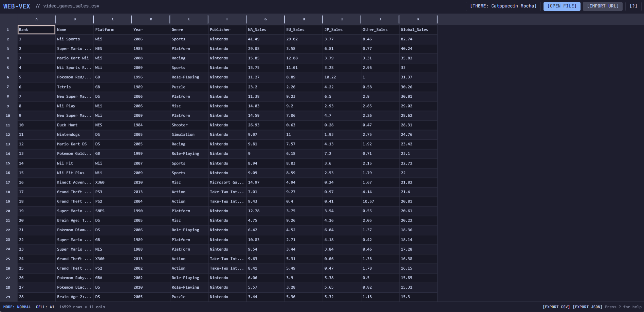Click the OPEN FILE button
Viewport: 644px width, 312px height.
coord(562,6)
